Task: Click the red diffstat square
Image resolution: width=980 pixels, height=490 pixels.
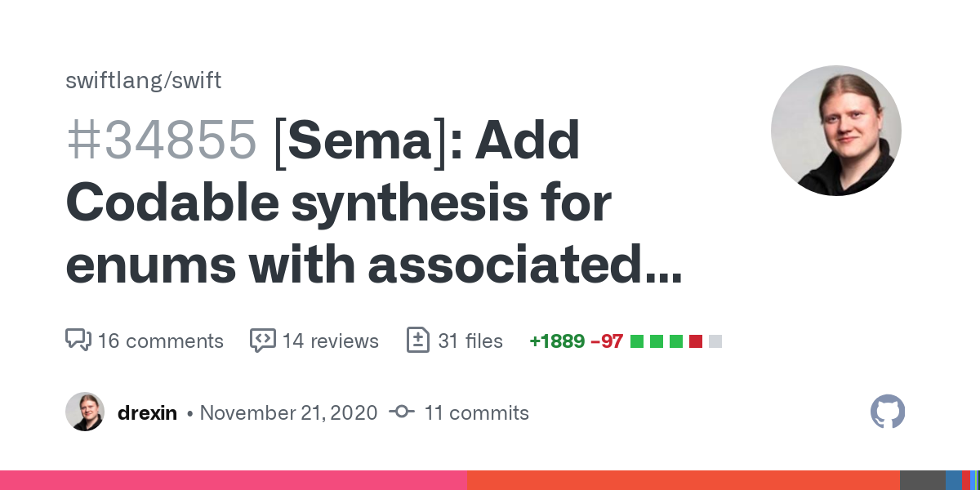Action: 696,341
